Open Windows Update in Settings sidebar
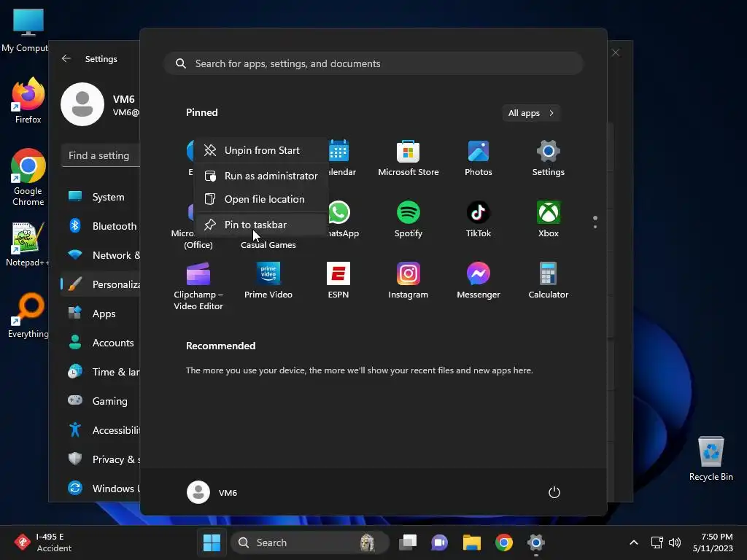 101,488
